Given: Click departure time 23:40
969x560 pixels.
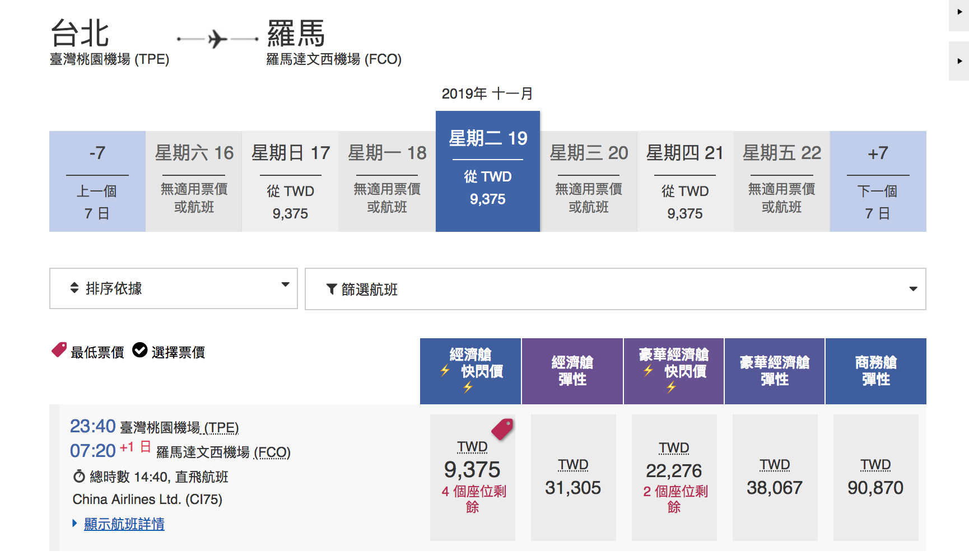Looking at the screenshot, I should [x=92, y=426].
